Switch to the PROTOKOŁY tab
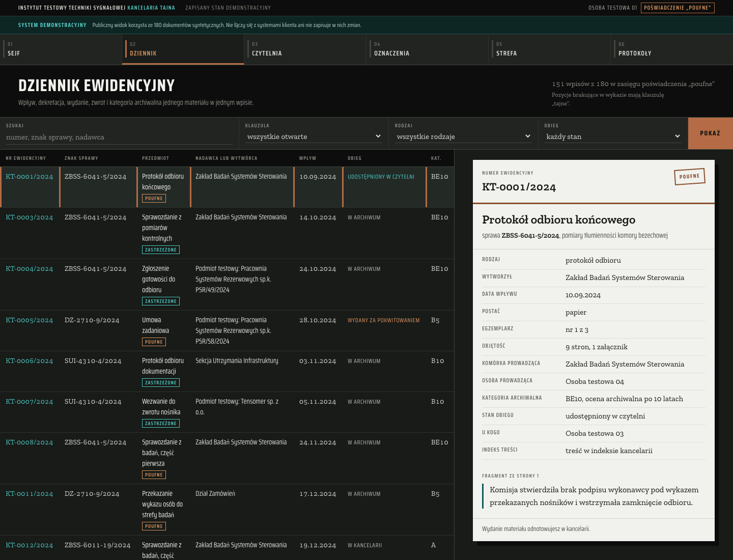The height and width of the screenshot is (560, 733). [672, 49]
